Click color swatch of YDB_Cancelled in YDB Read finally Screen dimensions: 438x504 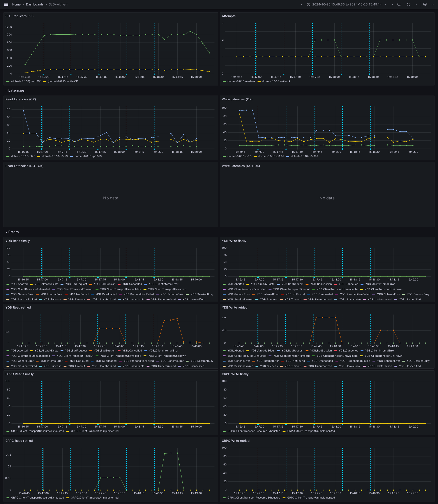pyautogui.click(x=119, y=284)
